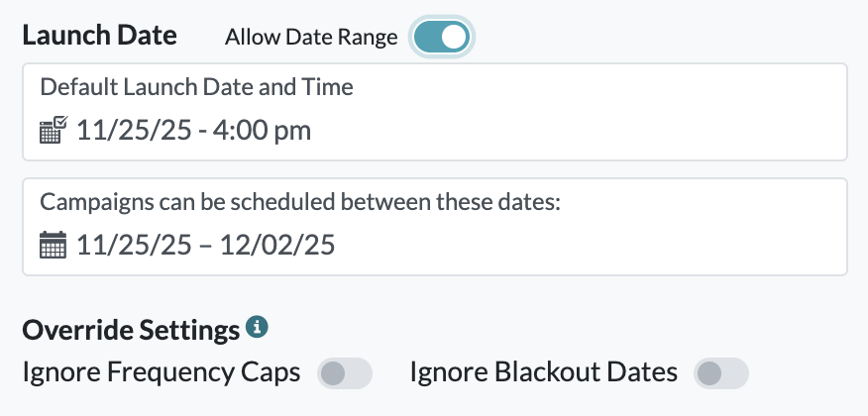Click the 12/02/25 end date
868x416 pixels.
[x=277, y=245]
